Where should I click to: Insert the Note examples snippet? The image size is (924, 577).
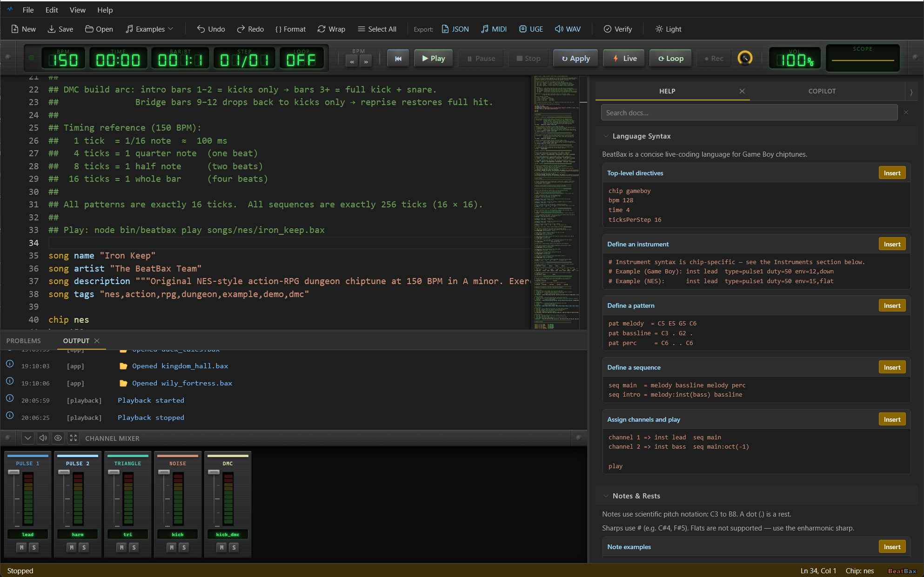[892, 547]
